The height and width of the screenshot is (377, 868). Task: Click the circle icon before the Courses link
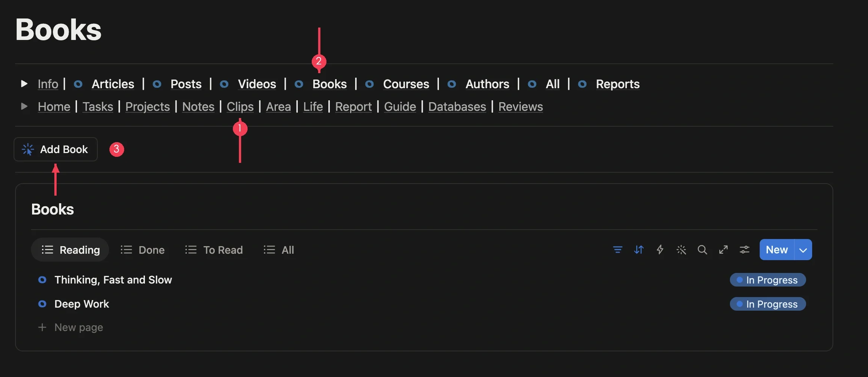[369, 84]
